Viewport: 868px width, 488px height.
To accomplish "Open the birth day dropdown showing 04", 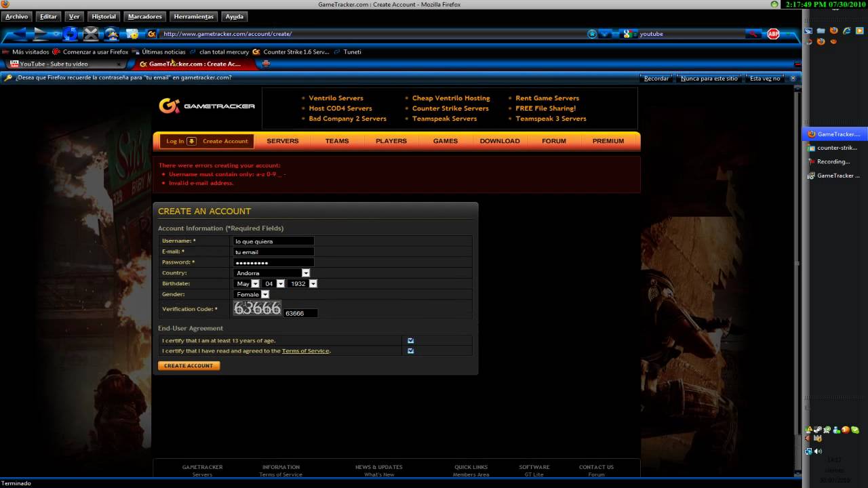I will (273, 284).
